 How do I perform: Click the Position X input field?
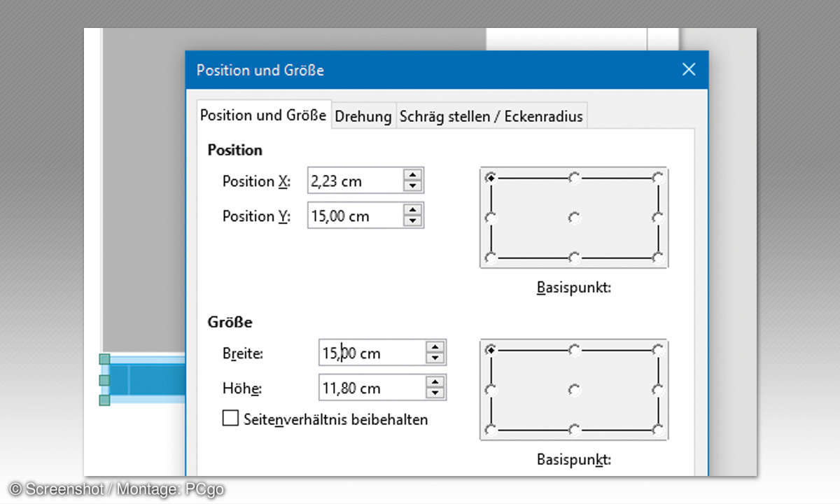click(x=356, y=181)
